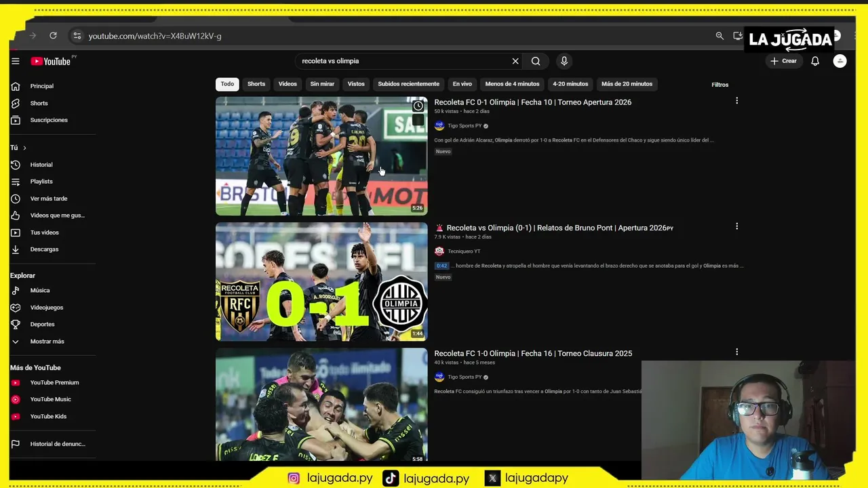Go forward in browser history

pyautogui.click(x=33, y=36)
